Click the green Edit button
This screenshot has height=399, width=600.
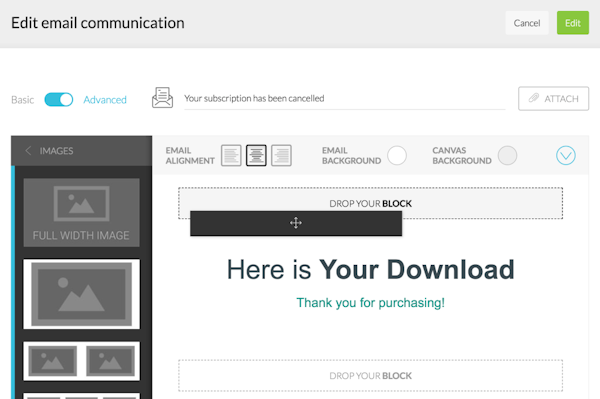coord(573,23)
